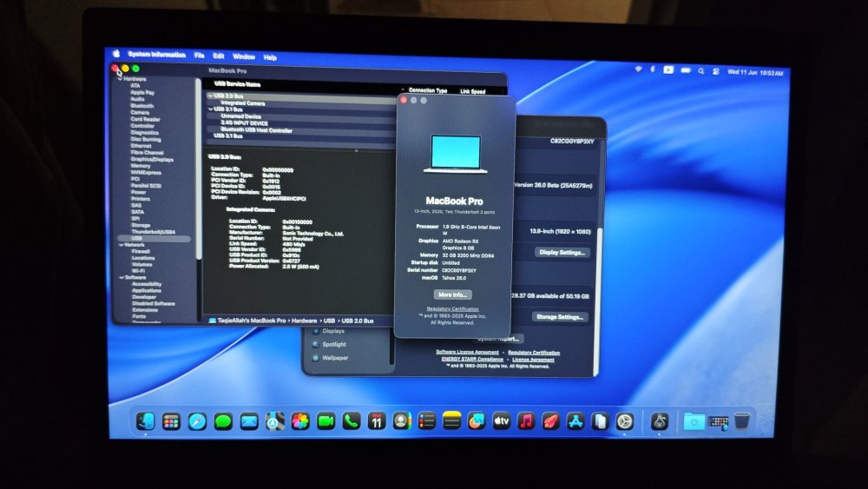868x489 pixels.
Task: Collapse the Network section in the sidebar
Action: click(122, 244)
